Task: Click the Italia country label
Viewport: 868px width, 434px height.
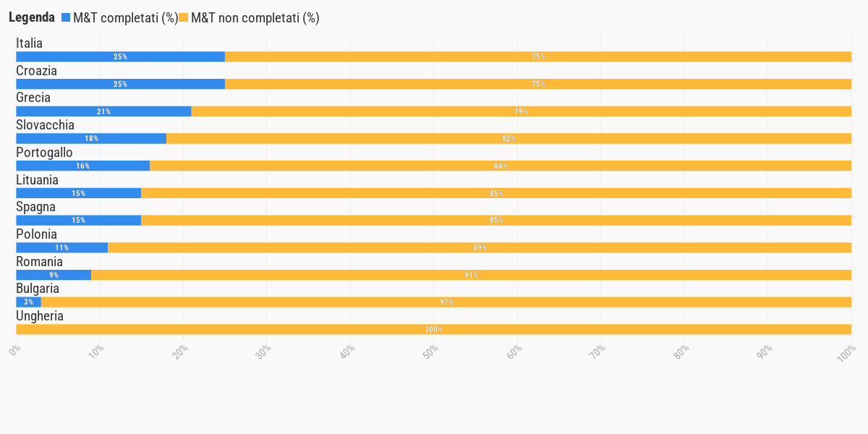Action: (x=30, y=43)
